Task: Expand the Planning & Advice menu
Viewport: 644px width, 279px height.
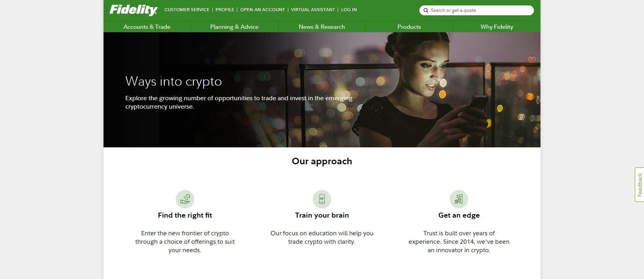Action: coord(234,27)
